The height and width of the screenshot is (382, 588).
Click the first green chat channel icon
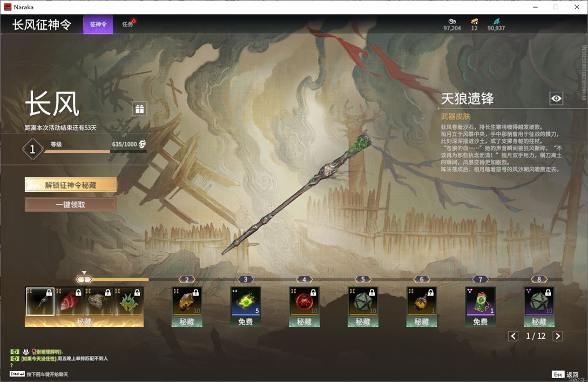point(15,352)
